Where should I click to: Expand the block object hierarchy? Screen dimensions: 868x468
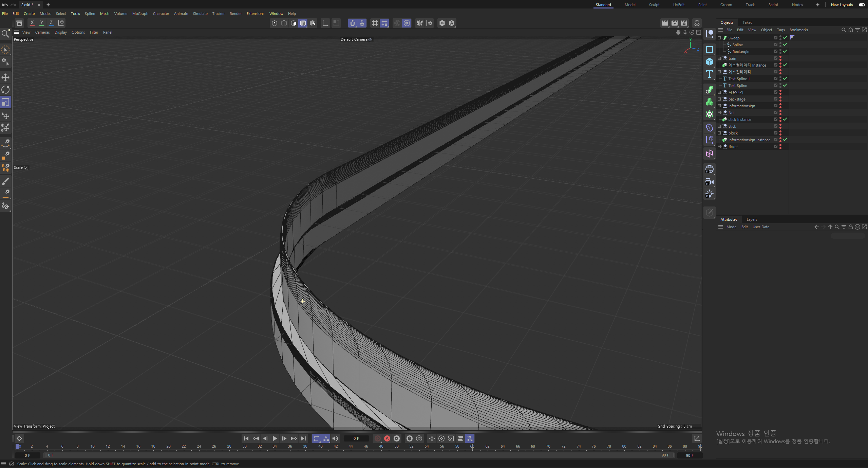click(719, 133)
